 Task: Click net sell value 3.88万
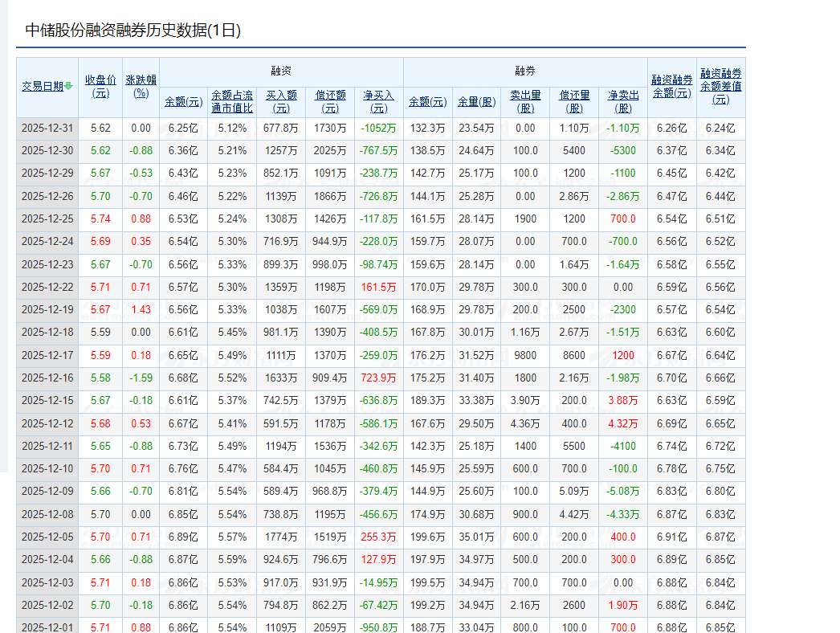[623, 400]
